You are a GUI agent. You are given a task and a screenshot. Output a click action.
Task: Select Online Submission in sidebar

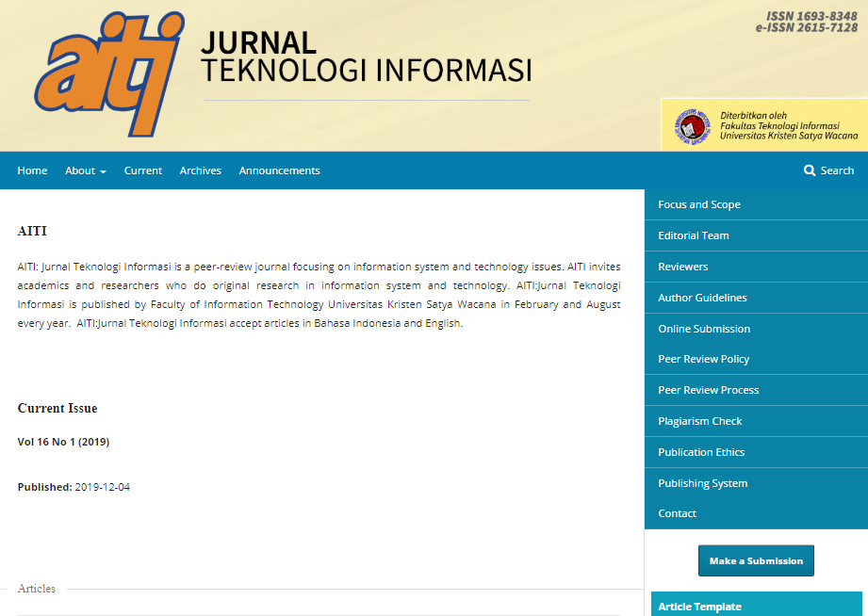(704, 329)
